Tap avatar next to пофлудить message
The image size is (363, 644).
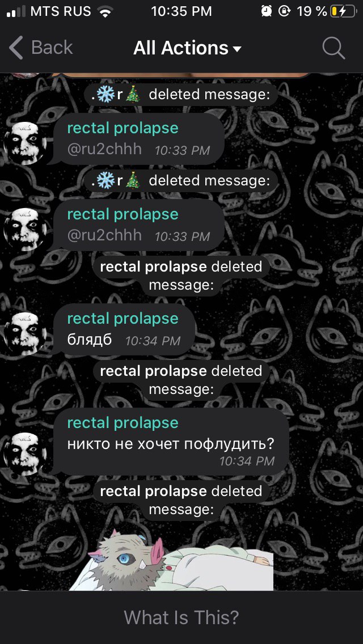[26, 454]
